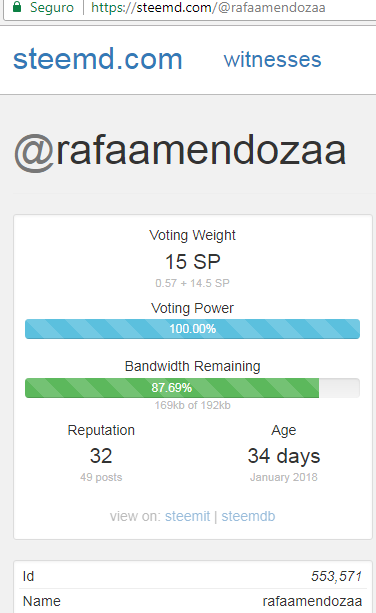Go to the witnesses page
The height and width of the screenshot is (613, 376).
coord(272,60)
